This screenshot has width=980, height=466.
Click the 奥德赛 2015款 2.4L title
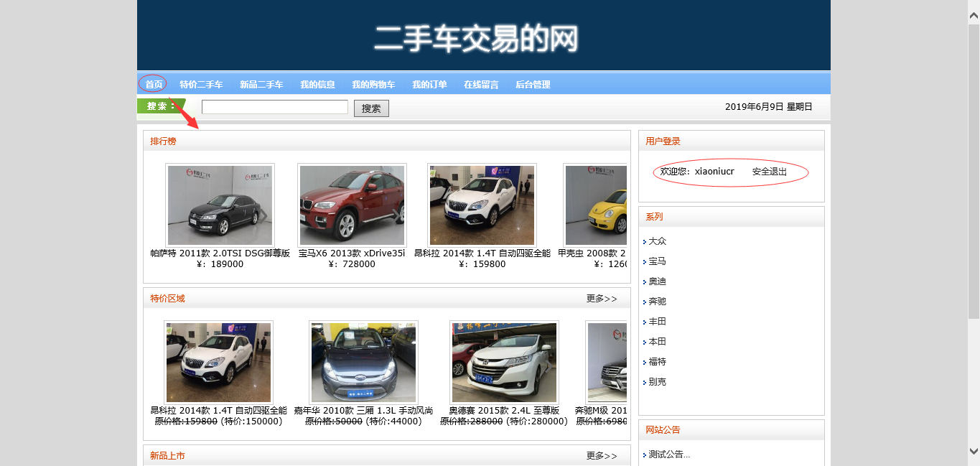point(504,411)
